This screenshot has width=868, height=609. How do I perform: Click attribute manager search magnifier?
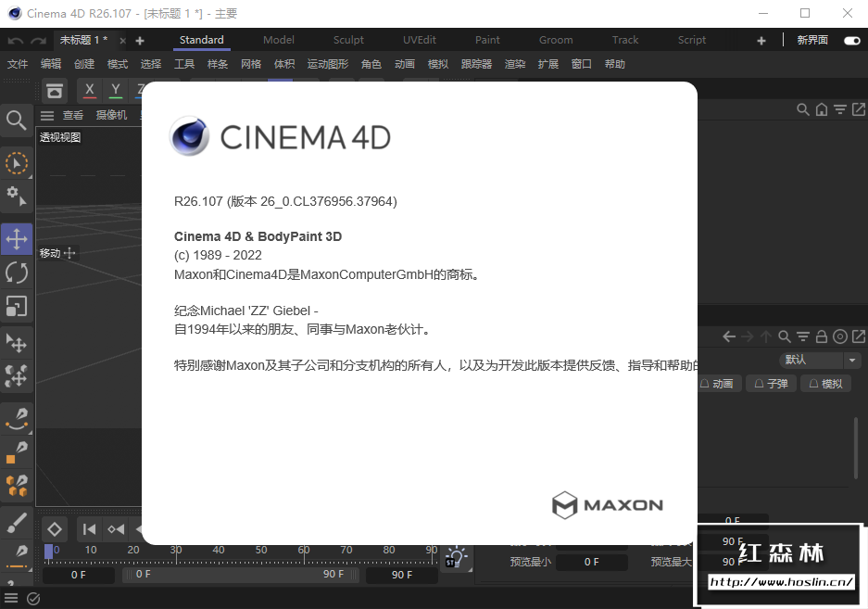(x=785, y=336)
